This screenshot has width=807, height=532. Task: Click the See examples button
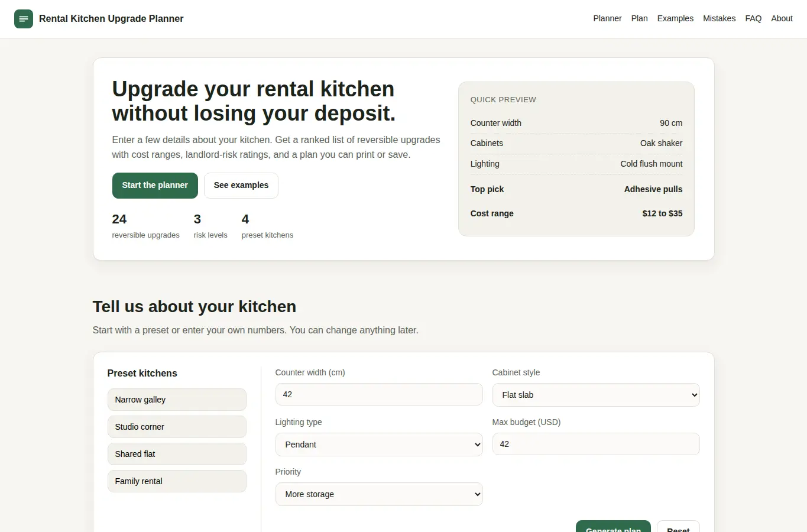coord(241,186)
